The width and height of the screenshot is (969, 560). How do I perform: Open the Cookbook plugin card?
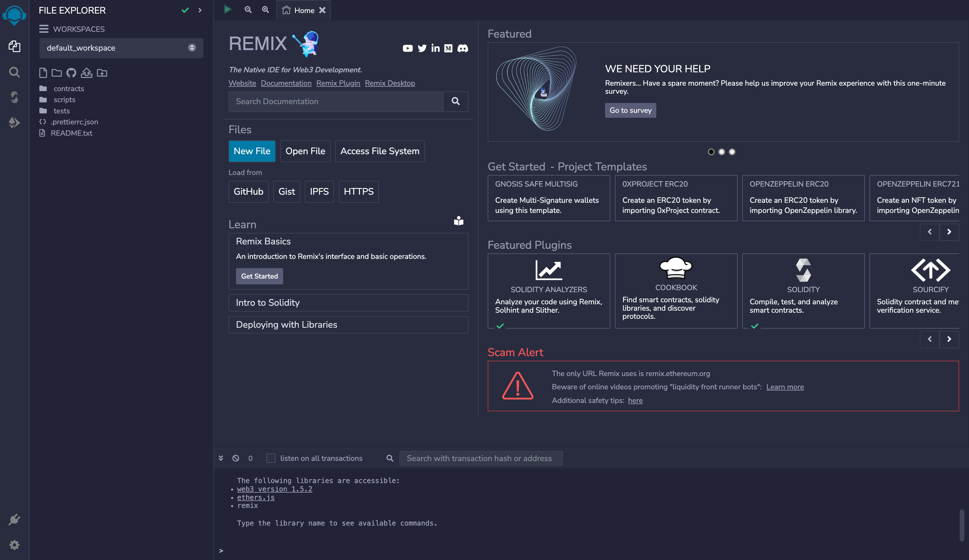click(x=676, y=290)
